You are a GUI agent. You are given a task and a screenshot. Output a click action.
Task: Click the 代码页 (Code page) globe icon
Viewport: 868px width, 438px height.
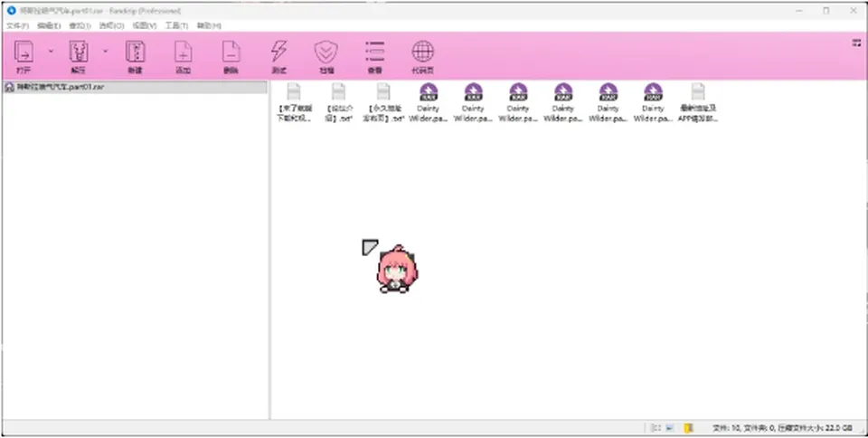[x=422, y=56]
